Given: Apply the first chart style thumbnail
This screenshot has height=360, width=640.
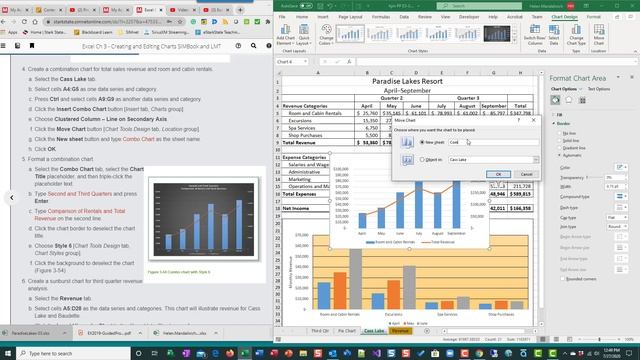Looking at the screenshot, I should tap(350, 34).
